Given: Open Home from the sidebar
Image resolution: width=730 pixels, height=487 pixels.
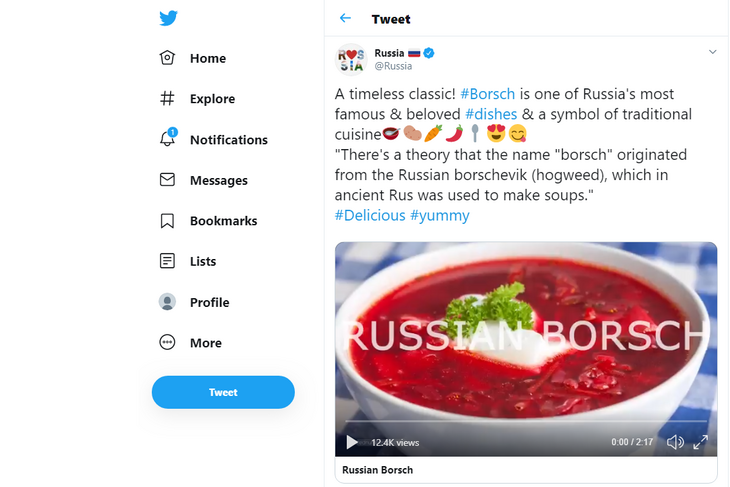Looking at the screenshot, I should 207,58.
